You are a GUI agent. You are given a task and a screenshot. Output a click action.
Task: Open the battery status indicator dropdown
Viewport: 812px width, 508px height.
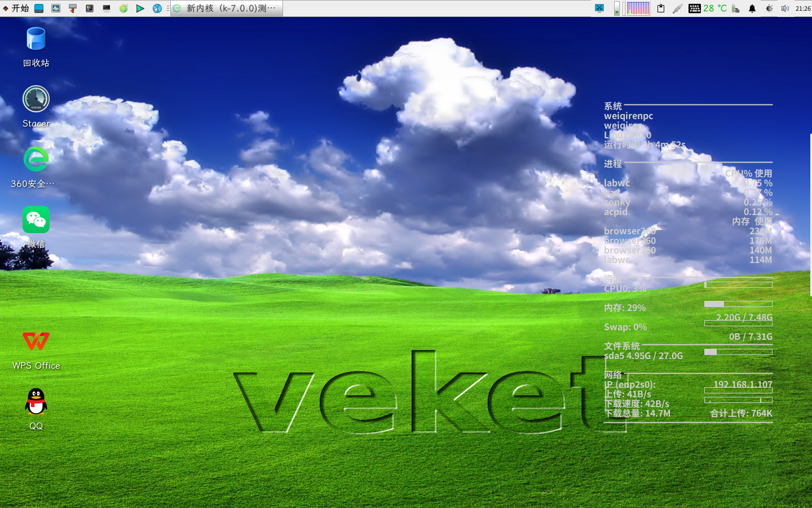click(x=735, y=8)
